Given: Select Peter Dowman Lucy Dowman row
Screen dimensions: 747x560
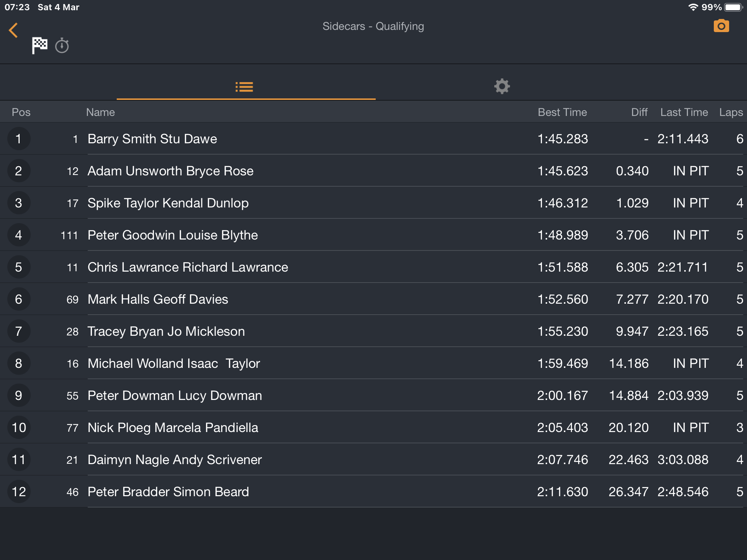Looking at the screenshot, I should pyautogui.click(x=373, y=396).
